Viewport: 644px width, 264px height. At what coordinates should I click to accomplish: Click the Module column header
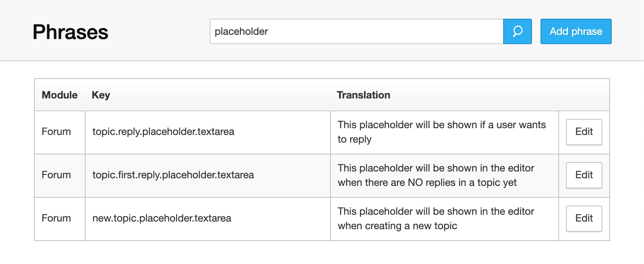[x=59, y=95]
